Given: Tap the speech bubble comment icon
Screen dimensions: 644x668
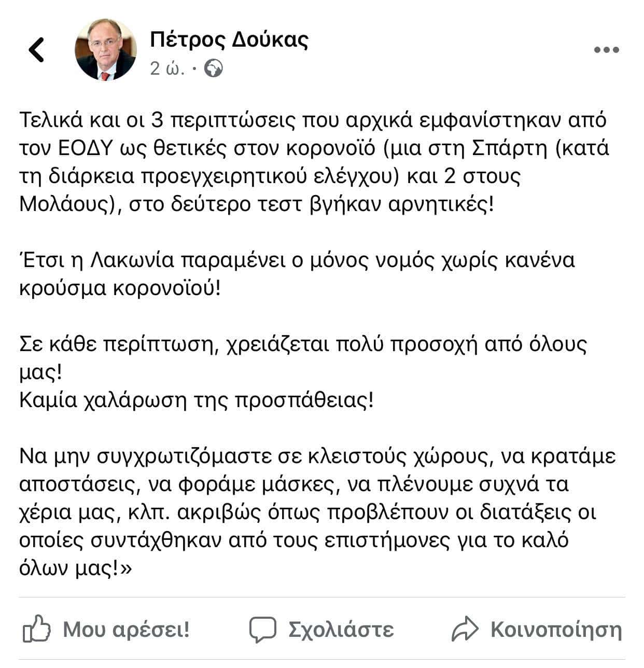Looking at the screenshot, I should [x=263, y=629].
